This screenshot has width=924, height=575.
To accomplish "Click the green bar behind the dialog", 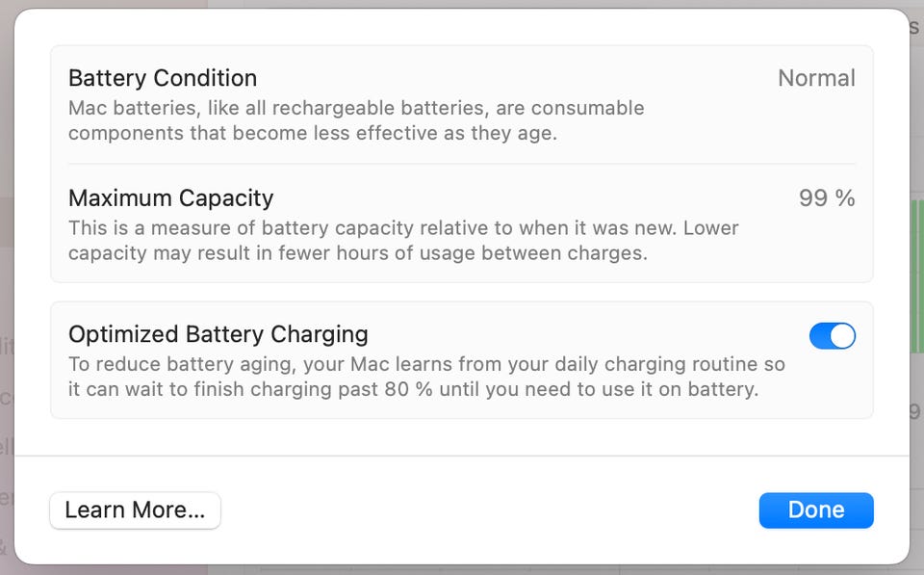I will point(916,279).
